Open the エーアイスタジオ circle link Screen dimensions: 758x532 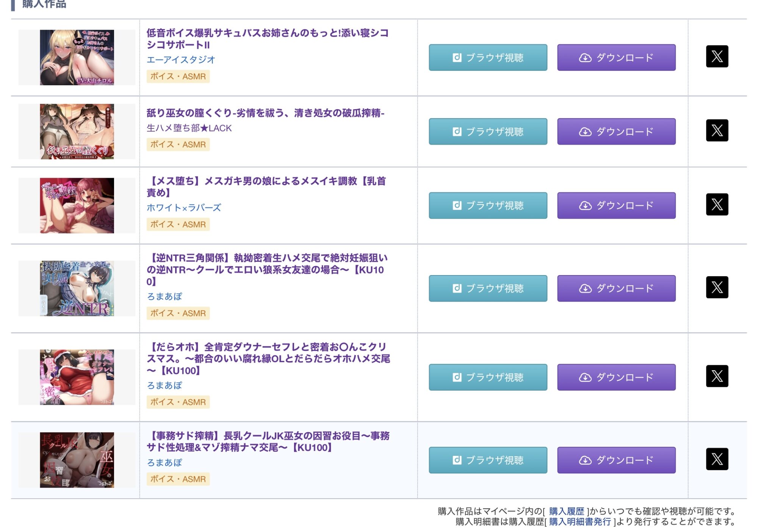pos(181,60)
